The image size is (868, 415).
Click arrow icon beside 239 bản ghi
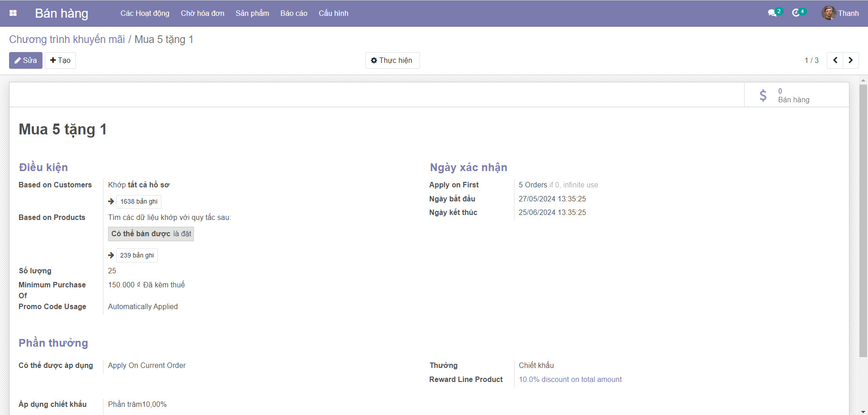click(x=111, y=255)
